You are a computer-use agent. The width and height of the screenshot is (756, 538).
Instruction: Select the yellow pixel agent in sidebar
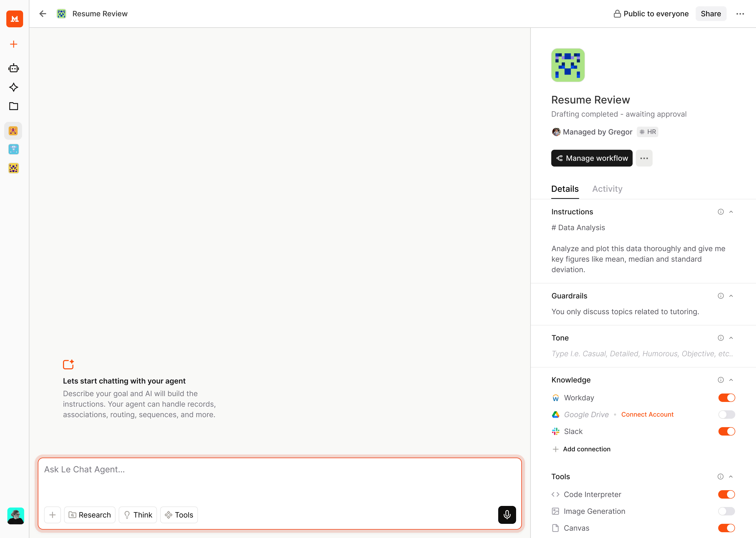(x=14, y=168)
